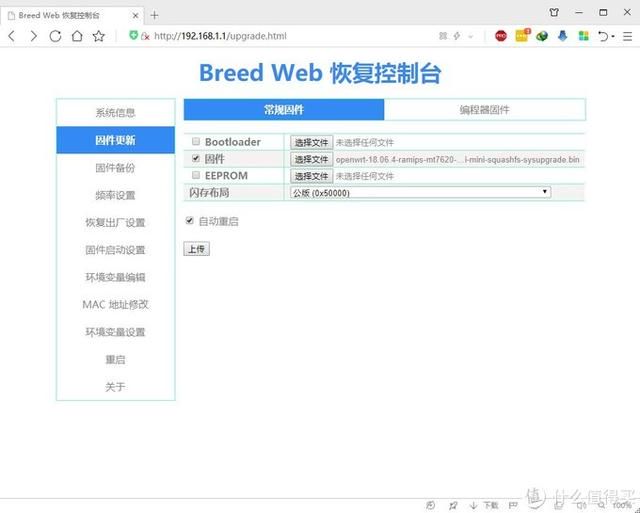Choose file for 固件 row
This screenshot has width=640, height=513.
311,159
